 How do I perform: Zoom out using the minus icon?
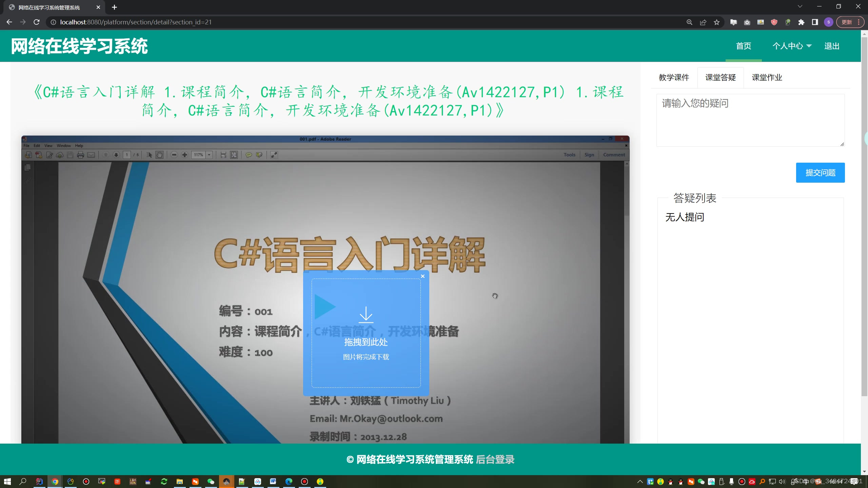[x=174, y=155]
